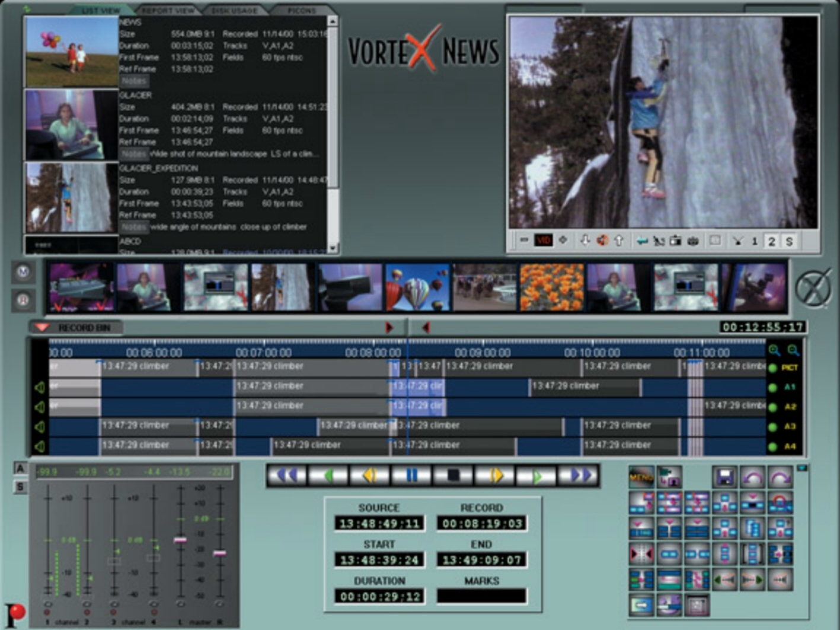The height and width of the screenshot is (630, 840).
Task: Click the timeline zoom out magnifier
Action: (x=793, y=350)
